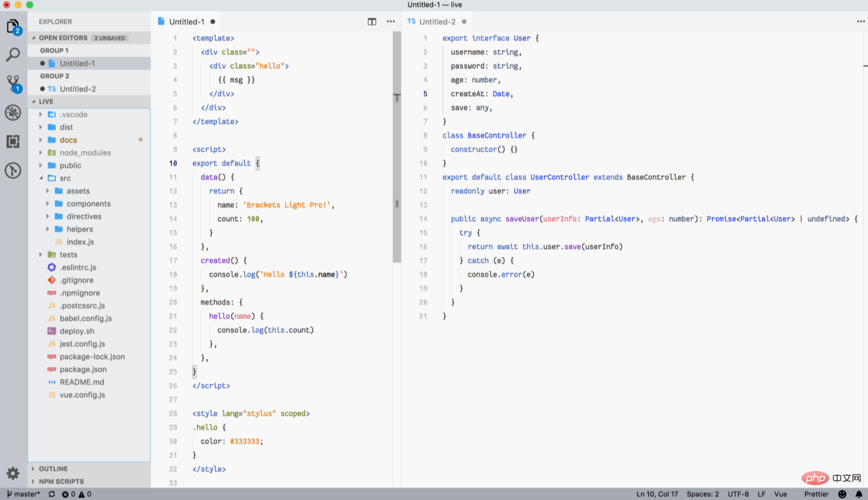This screenshot has height=500, width=868.
Task: Open the Debug view in the activity bar
Action: click(x=13, y=113)
